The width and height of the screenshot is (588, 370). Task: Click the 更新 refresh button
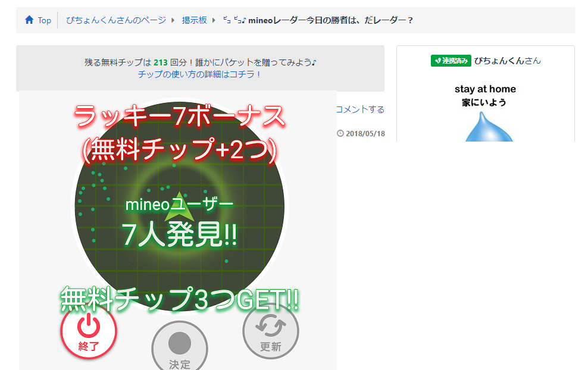coord(271,331)
